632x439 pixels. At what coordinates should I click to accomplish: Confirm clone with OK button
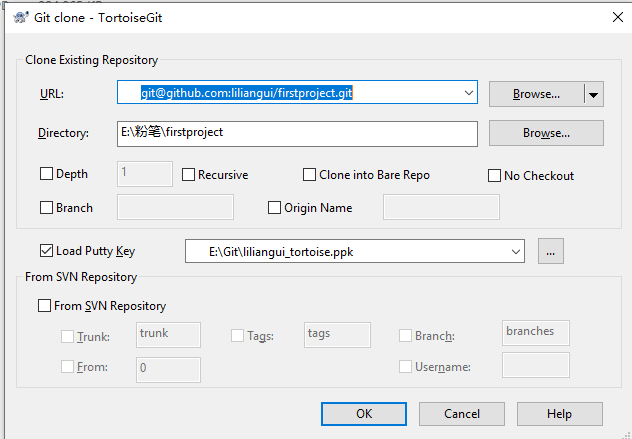364,414
